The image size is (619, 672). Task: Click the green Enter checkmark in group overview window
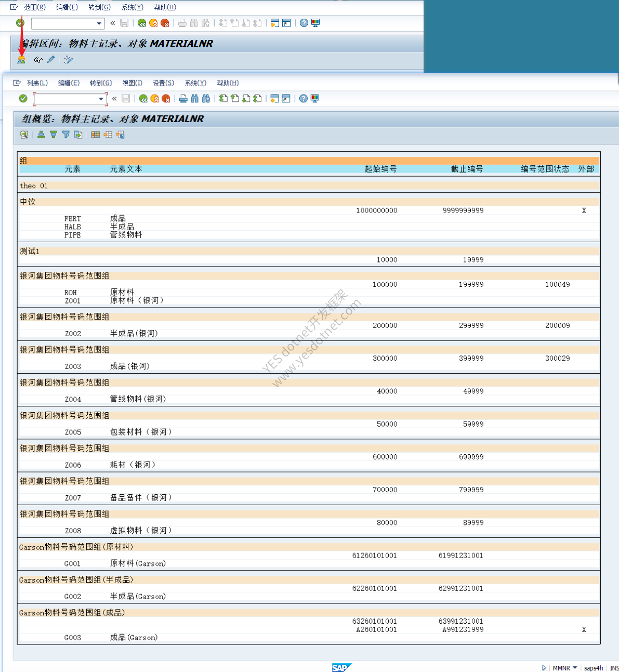tap(23, 98)
